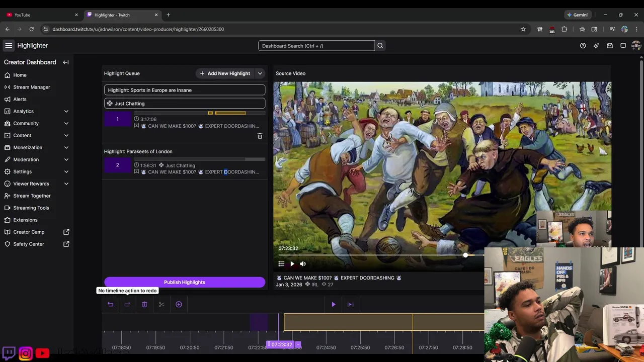Open a new browser tab
The height and width of the screenshot is (362, 644).
coord(168,15)
